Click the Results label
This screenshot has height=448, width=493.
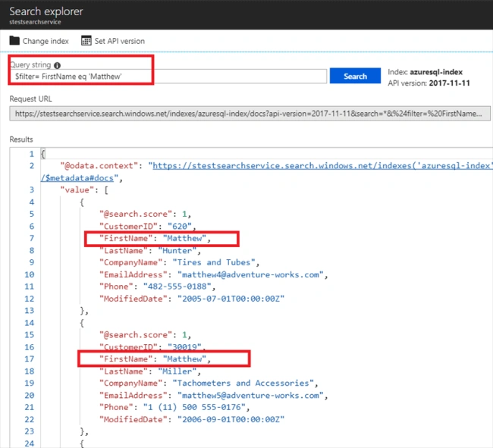coord(21,139)
